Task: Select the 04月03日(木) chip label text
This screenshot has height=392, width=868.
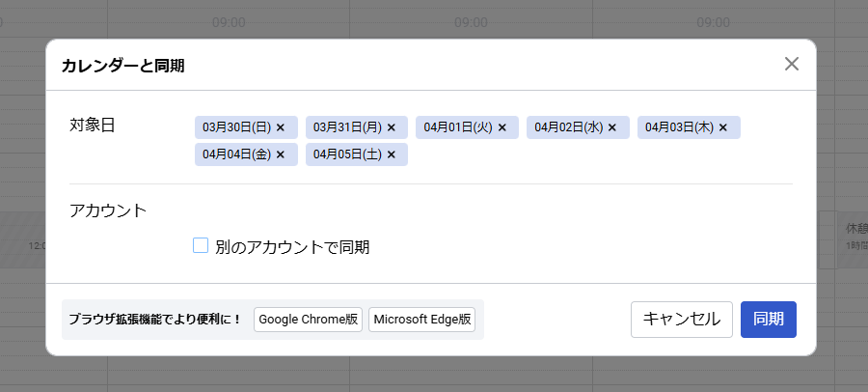Action: tap(679, 127)
